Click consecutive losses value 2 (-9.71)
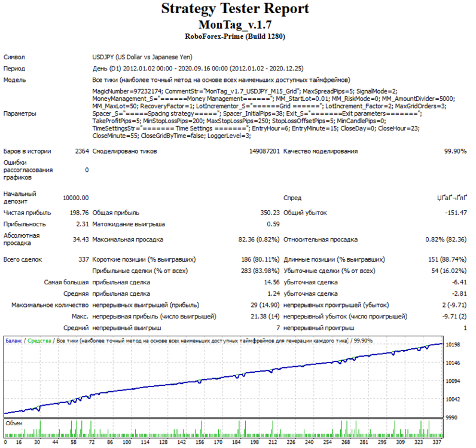The width and height of the screenshot is (476, 448). click(x=454, y=305)
